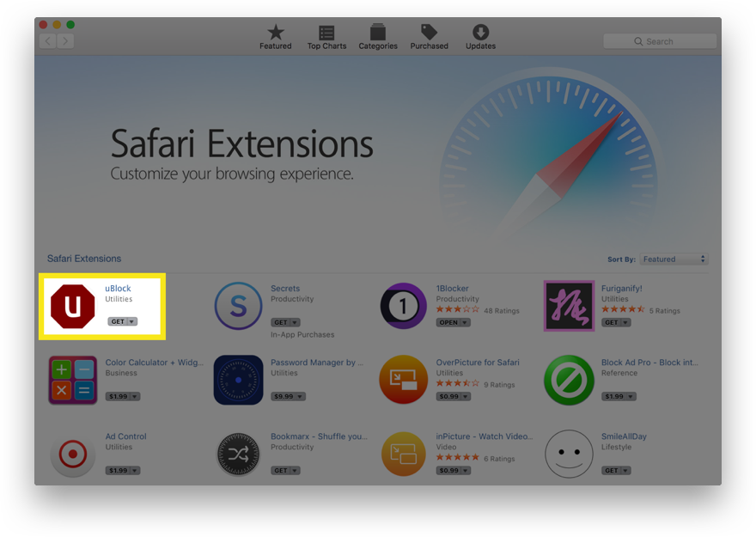Click the Bookmarx shuffle app icon
Viewport: 756px width, 537px height.
[238, 455]
